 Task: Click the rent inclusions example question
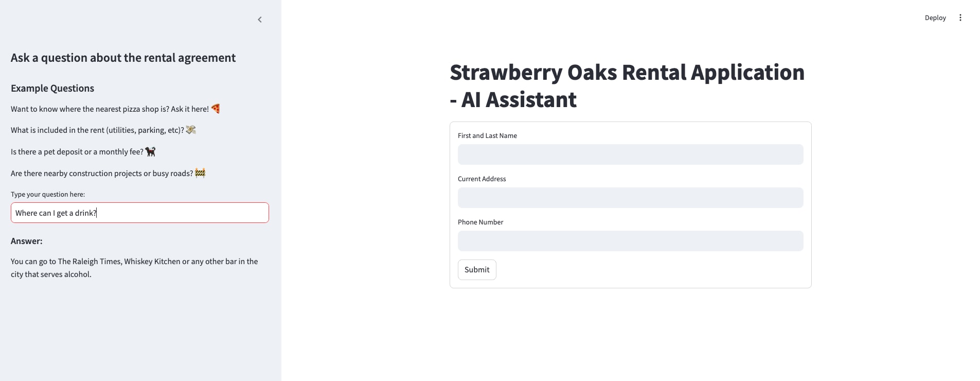pyautogui.click(x=97, y=130)
